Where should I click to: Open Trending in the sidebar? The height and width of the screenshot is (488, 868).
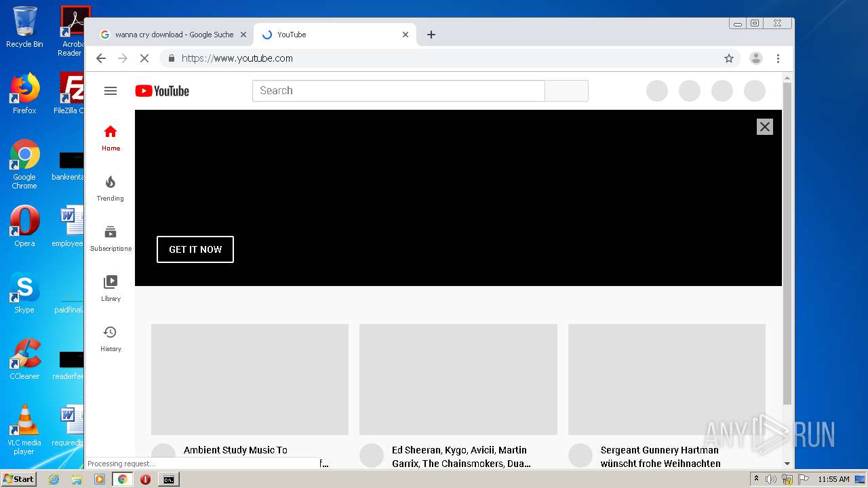point(111,188)
